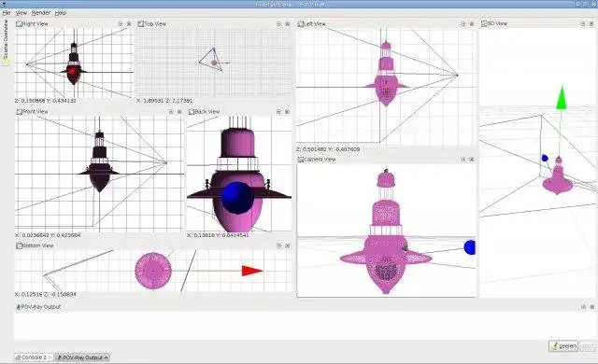Close the Front View panel
Viewport: 598px width, 364px height.
179,112
